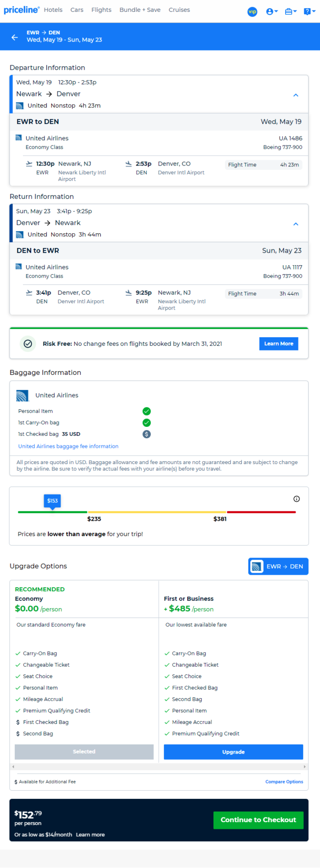Click the Risk Free checkmark circle icon
The image size is (320, 868).
click(28, 343)
